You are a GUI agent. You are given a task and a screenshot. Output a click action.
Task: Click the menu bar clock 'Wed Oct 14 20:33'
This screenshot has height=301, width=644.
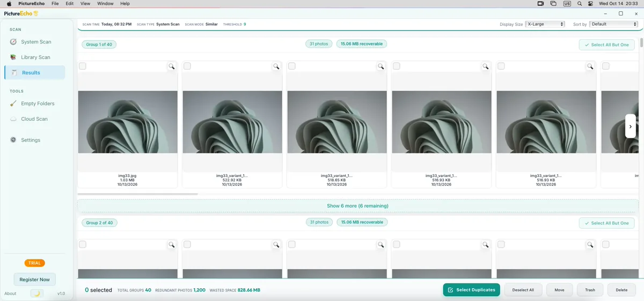(618, 4)
